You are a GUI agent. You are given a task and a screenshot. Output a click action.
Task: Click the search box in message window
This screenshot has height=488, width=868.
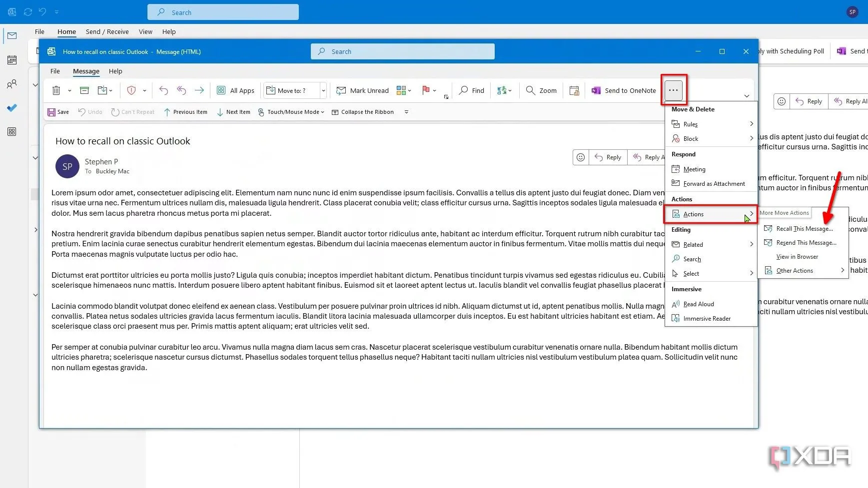point(403,51)
